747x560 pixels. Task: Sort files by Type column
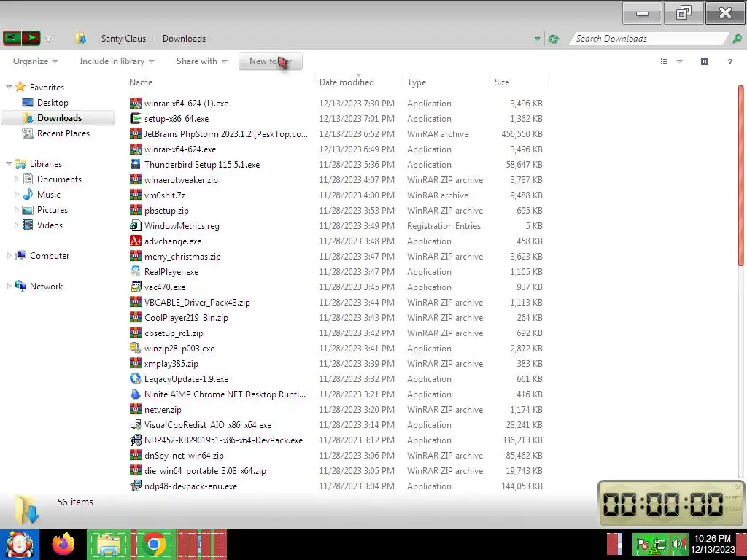coord(417,82)
